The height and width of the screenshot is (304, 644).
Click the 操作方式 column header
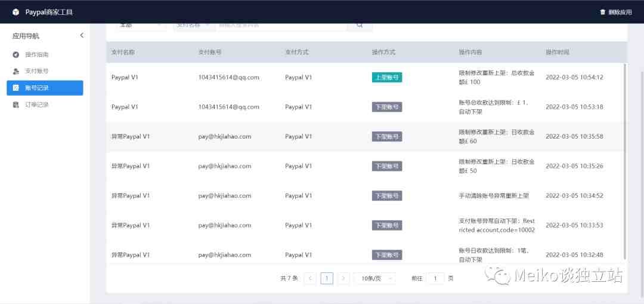[x=383, y=52]
